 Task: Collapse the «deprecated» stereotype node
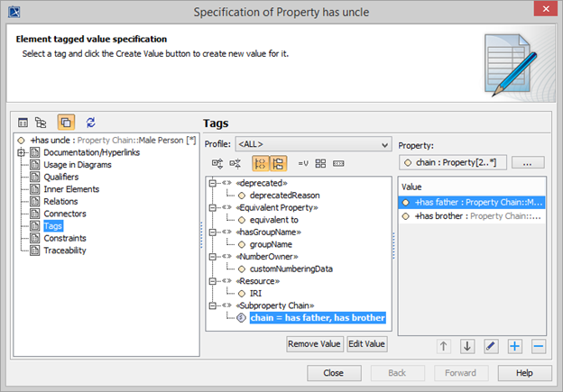tap(213, 182)
